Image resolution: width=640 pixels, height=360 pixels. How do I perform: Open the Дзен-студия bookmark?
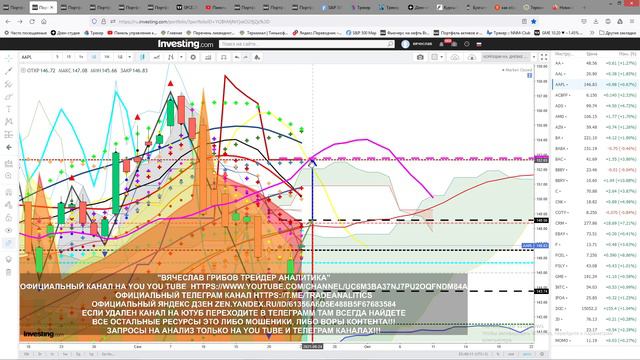coord(65,33)
